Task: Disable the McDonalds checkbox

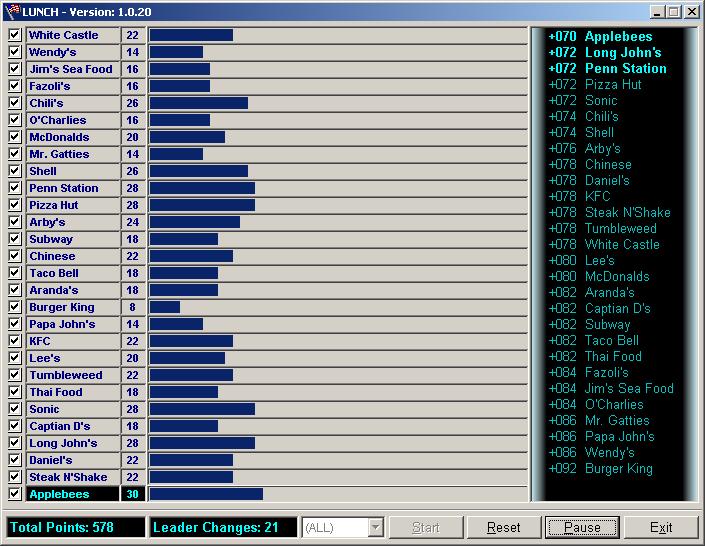Action: (15, 137)
